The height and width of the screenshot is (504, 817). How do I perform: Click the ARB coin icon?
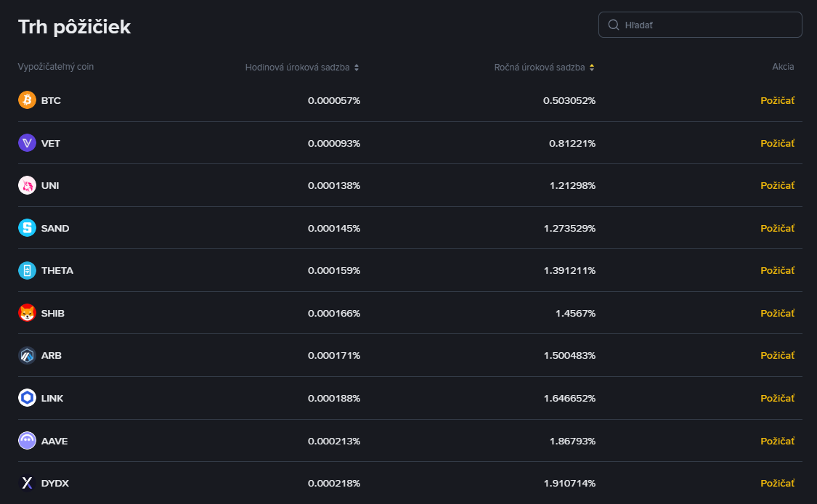(27, 356)
